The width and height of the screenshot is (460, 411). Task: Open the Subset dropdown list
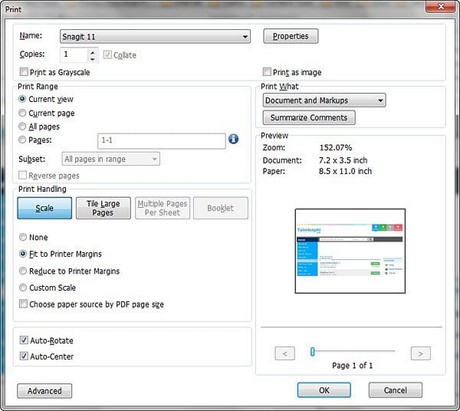click(111, 159)
